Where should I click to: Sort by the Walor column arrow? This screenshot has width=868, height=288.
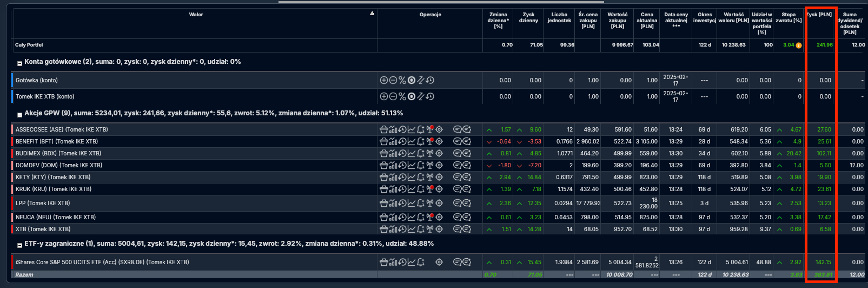click(x=372, y=14)
